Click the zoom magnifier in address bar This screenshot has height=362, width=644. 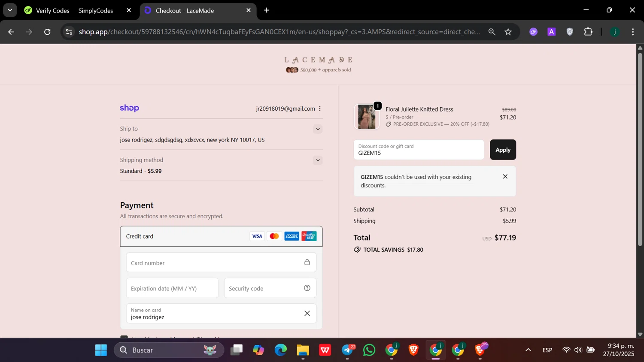pyautogui.click(x=492, y=32)
